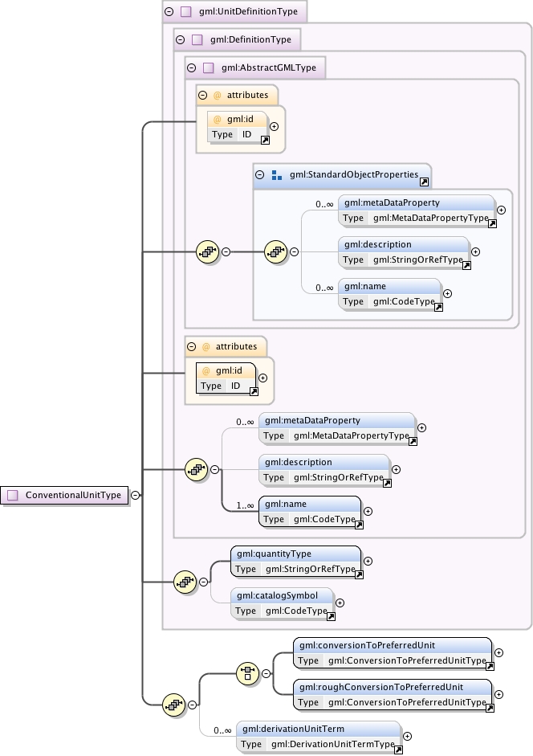Collapse the choice compositor minus toggle
The width and height of the screenshot is (533, 756).
[x=266, y=673]
